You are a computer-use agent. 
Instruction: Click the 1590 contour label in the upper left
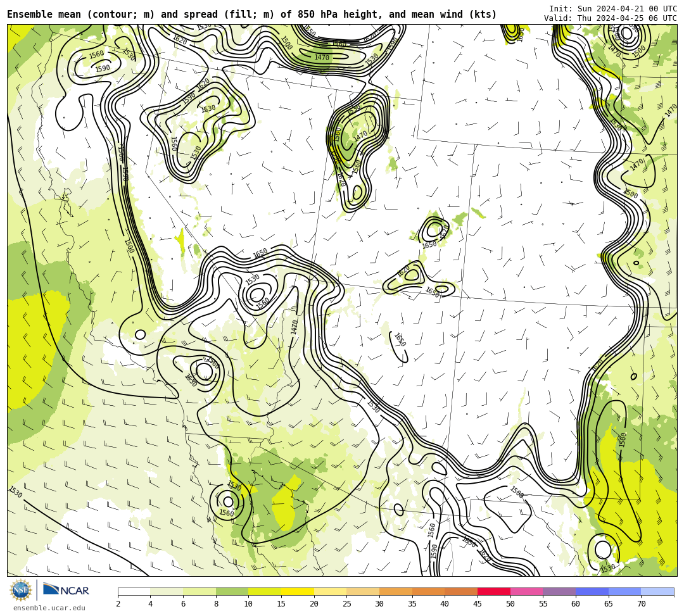103,68
